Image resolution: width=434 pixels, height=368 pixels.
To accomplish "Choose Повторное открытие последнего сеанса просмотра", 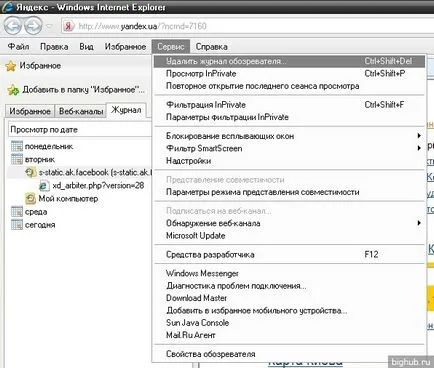I will pyautogui.click(x=289, y=86).
